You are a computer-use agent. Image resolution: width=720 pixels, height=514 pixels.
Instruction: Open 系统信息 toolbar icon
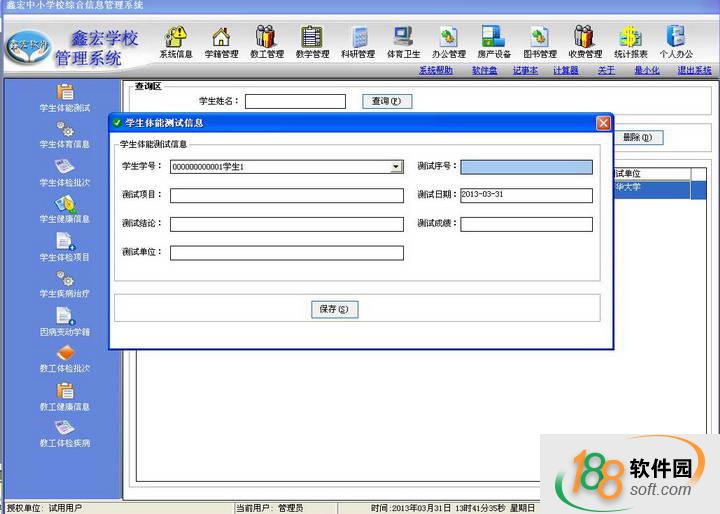176,40
